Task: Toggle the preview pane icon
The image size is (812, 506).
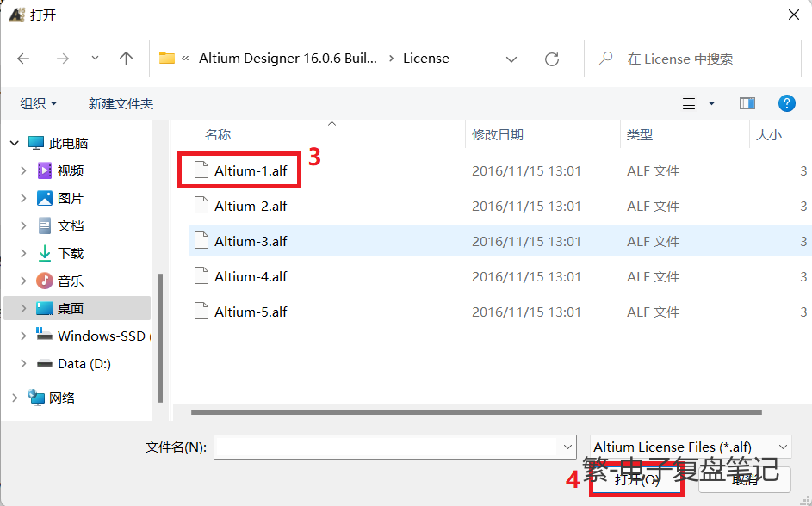Action: 747,103
